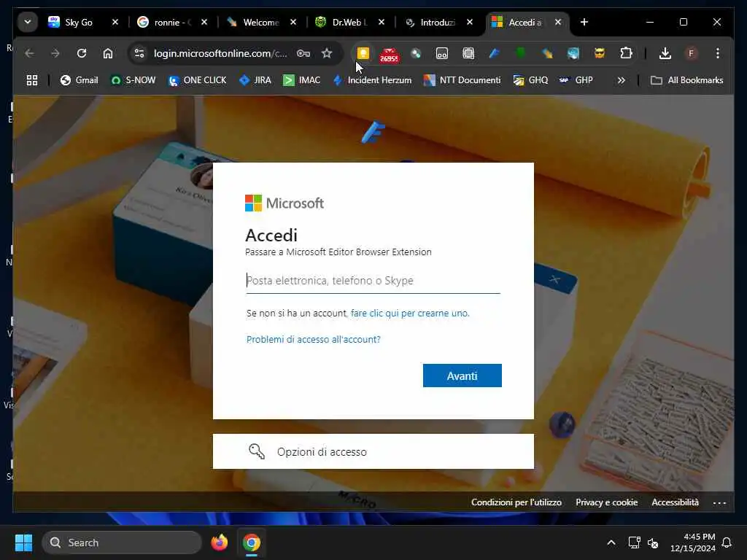Image resolution: width=747 pixels, height=560 pixels.
Task: Open the Extensions puzzle menu
Action: tap(626, 53)
